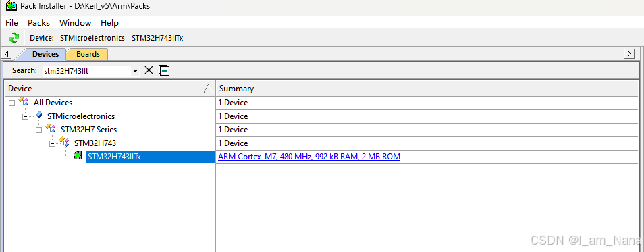The height and width of the screenshot is (252, 644).
Task: Click the green chip icon of STM32H743IITx
Action: pos(78,156)
